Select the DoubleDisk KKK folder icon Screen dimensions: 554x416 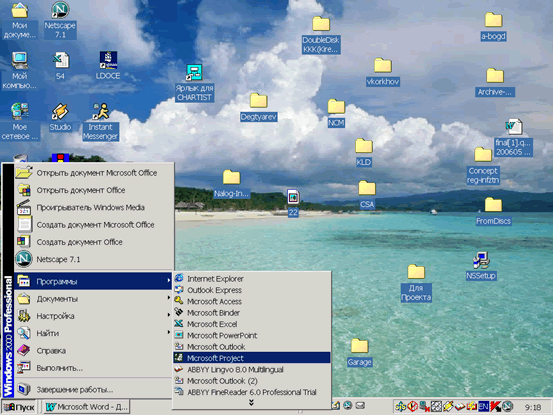321,35
